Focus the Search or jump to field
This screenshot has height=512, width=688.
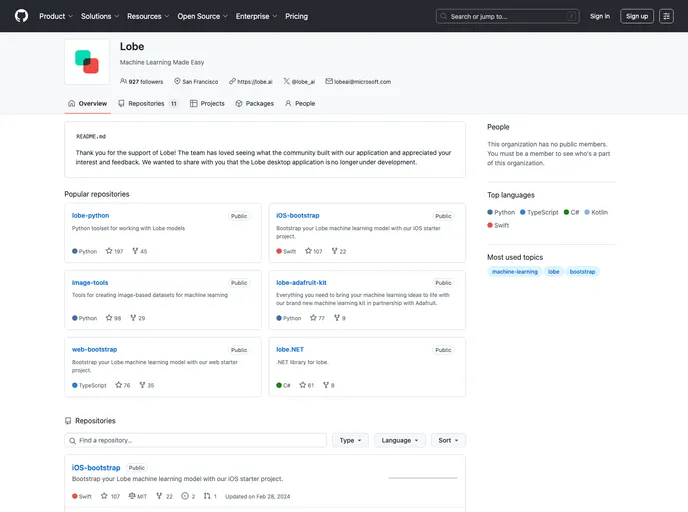coord(508,16)
